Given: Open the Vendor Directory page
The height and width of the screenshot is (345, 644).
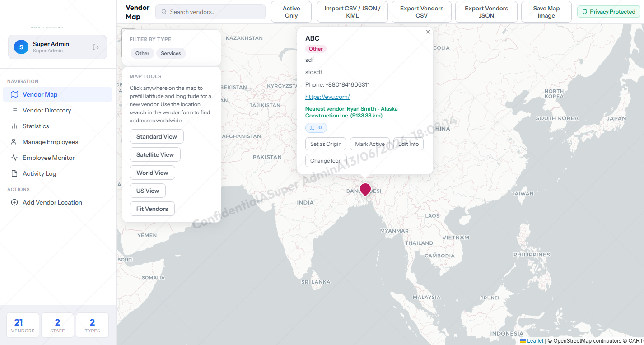Looking at the screenshot, I should (x=58, y=110).
